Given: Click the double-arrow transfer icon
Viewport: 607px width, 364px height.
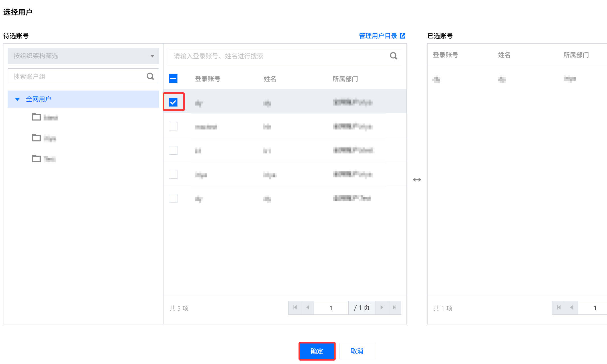Looking at the screenshot, I should [x=417, y=180].
